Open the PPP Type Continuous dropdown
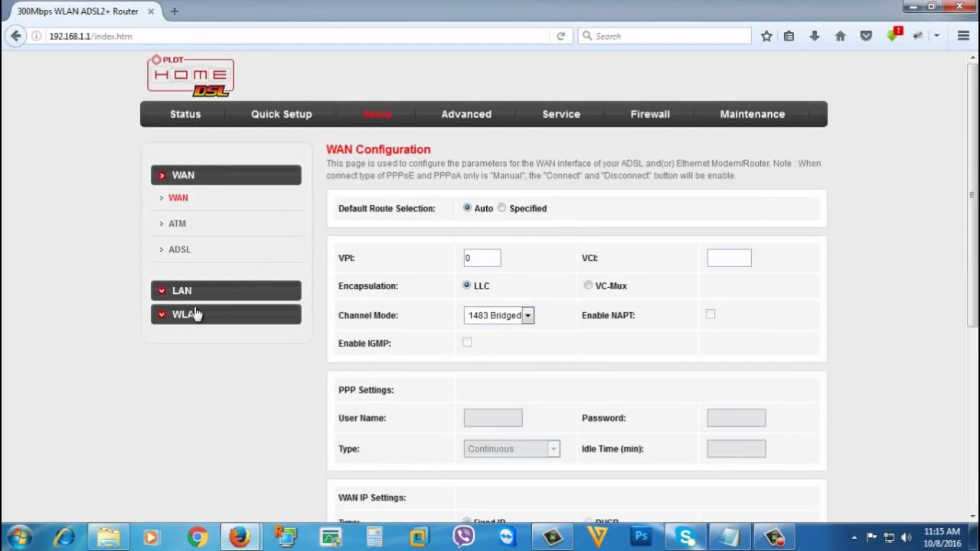This screenshot has height=551, width=980. pyautogui.click(x=511, y=448)
